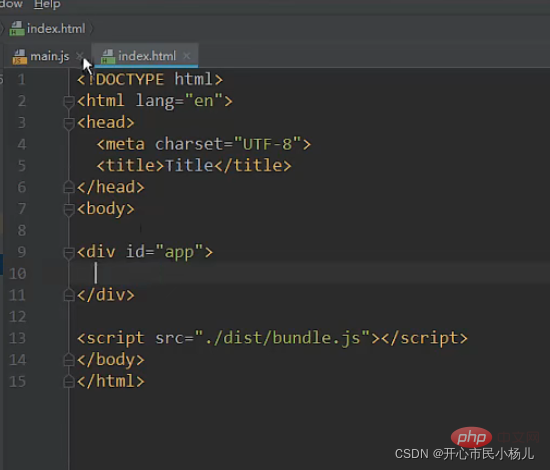Collapse the div app fold marker
The image size is (550, 470).
(68, 253)
